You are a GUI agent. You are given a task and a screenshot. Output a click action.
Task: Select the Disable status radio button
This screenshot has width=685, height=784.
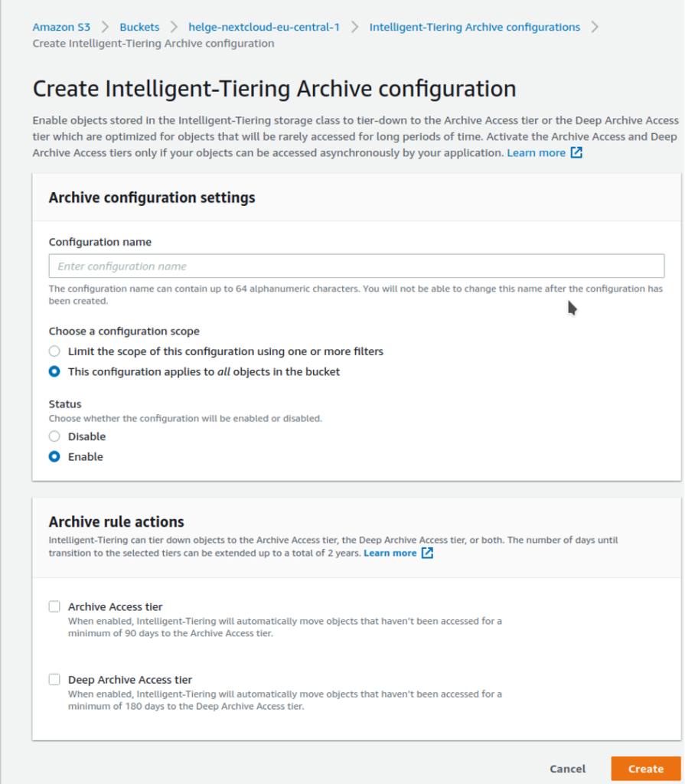pyautogui.click(x=54, y=436)
